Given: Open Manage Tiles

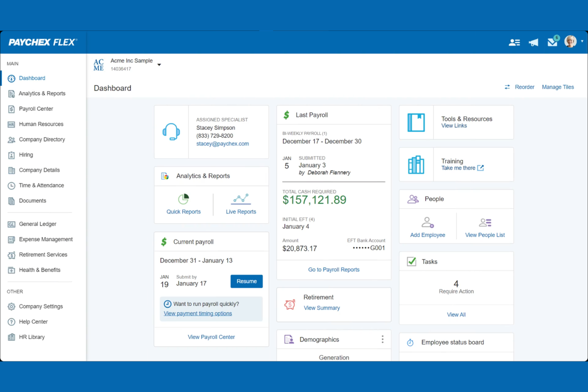Looking at the screenshot, I should click(558, 87).
